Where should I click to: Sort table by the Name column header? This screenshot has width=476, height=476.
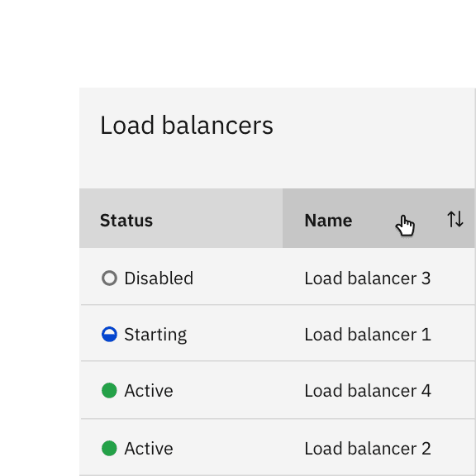378,218
